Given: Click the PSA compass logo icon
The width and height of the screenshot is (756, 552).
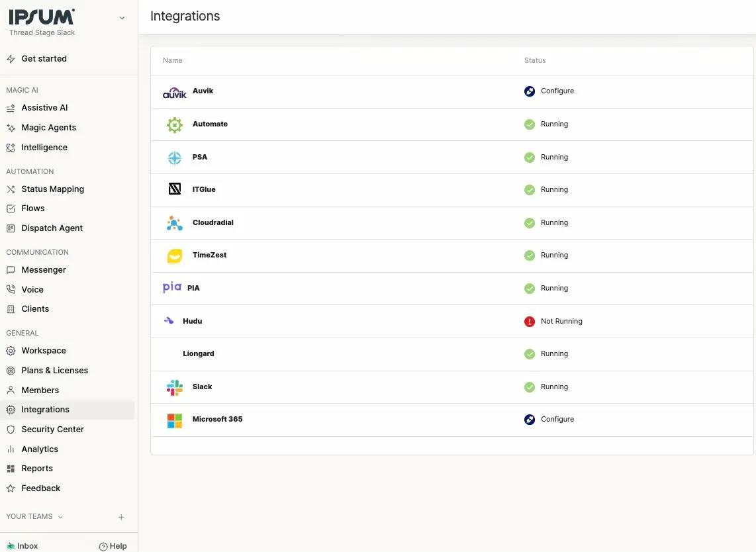Looking at the screenshot, I should (x=175, y=158).
